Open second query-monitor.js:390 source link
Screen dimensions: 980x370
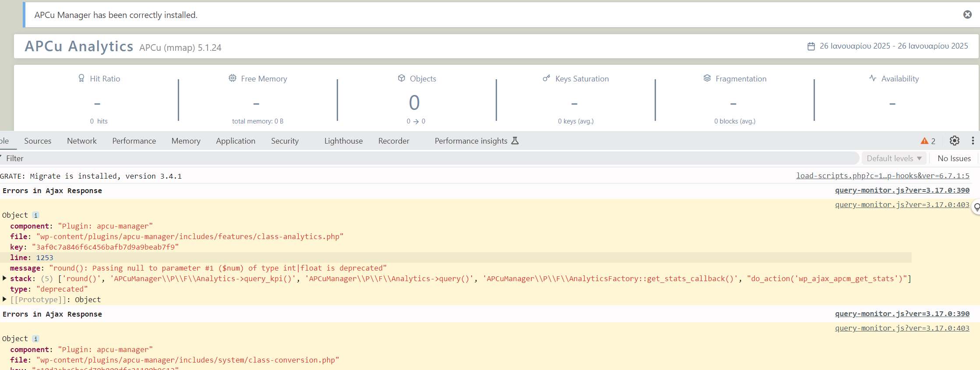pos(902,314)
